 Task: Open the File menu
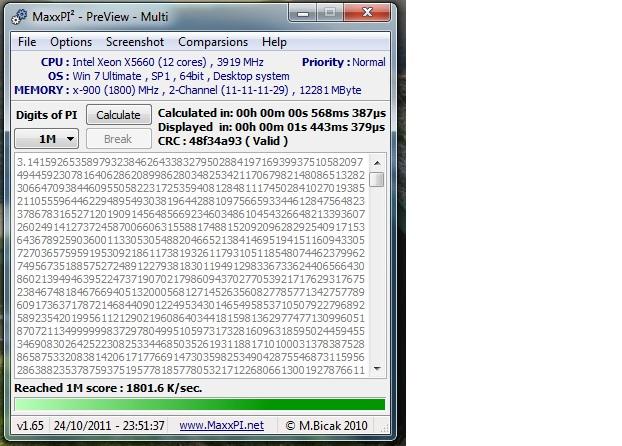pos(27,42)
